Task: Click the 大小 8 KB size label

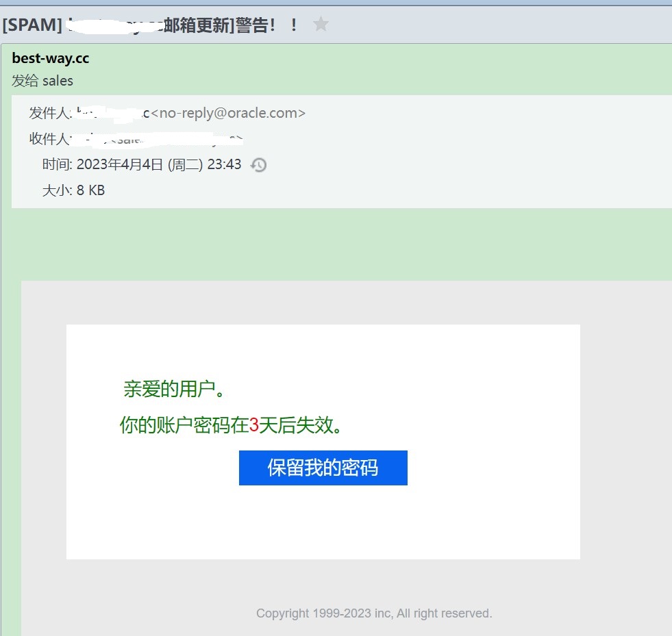Action: 72,190
